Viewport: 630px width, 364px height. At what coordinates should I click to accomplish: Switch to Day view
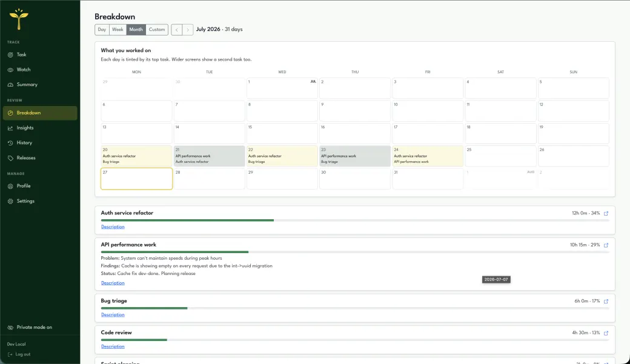coord(102,30)
